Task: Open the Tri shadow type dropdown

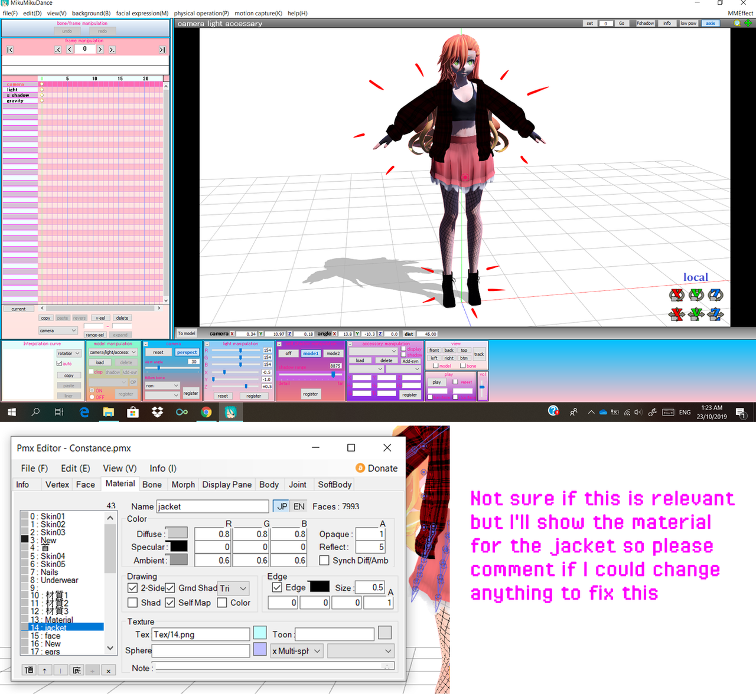Action: point(234,588)
